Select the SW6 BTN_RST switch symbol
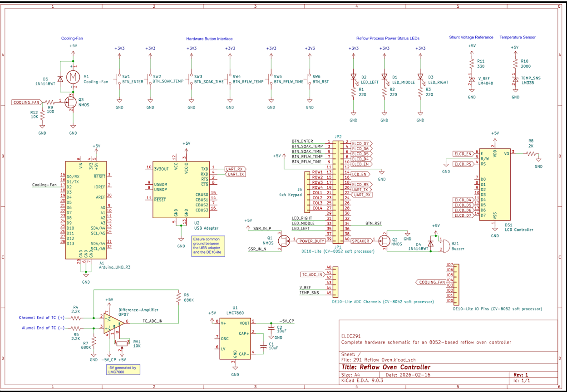Screen dimensions: 567x392 (x=309, y=79)
